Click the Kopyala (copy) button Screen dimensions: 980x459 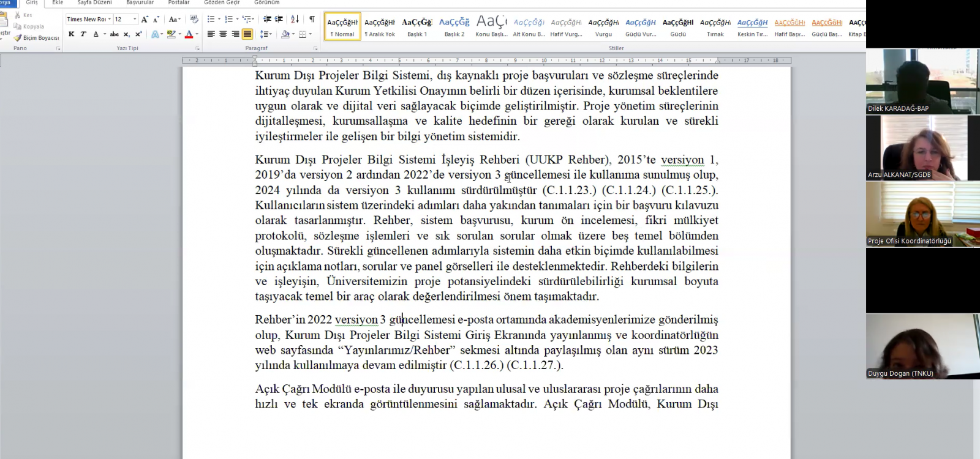click(x=29, y=26)
